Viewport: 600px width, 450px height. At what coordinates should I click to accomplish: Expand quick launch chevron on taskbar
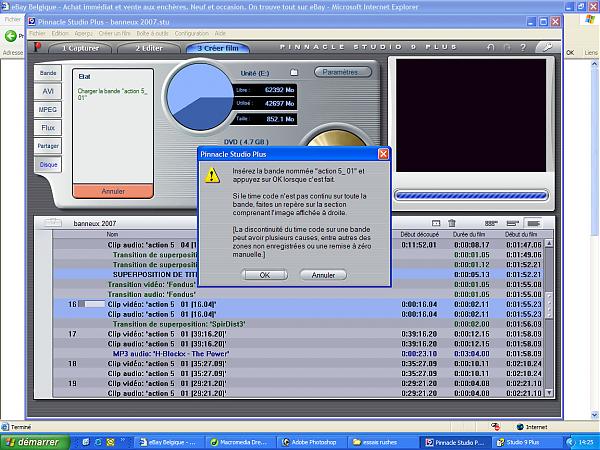(123, 441)
